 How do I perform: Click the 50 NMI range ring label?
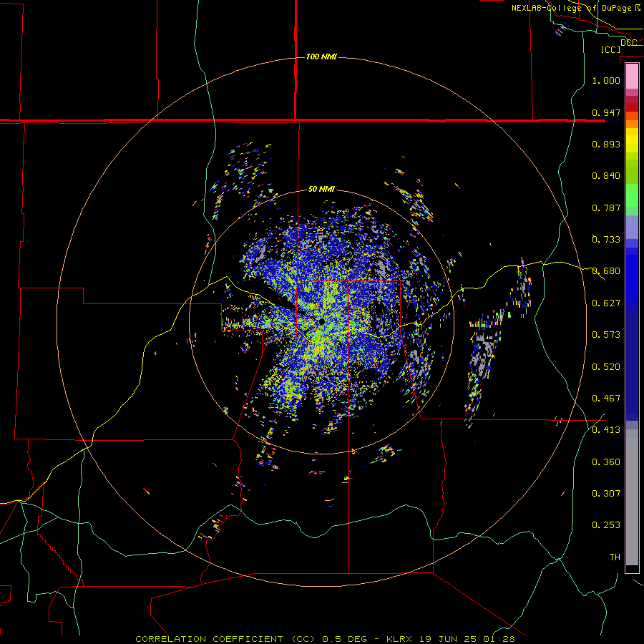(x=321, y=189)
